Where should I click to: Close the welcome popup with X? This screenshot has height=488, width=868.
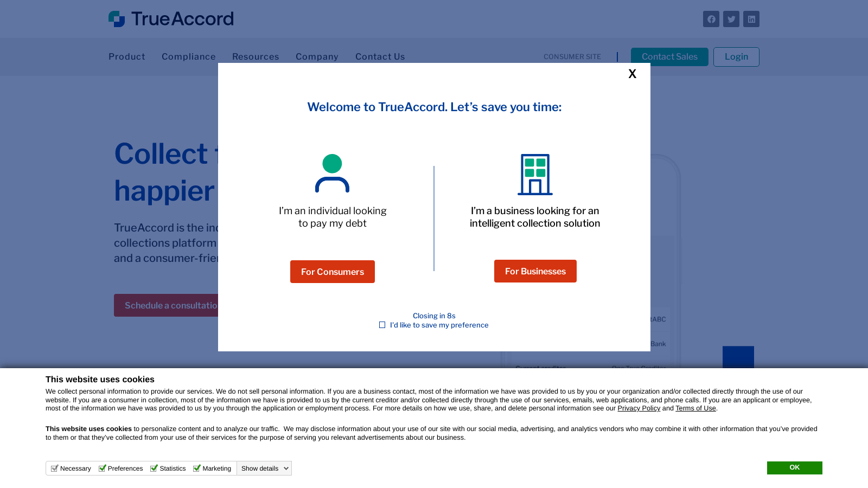[632, 74]
